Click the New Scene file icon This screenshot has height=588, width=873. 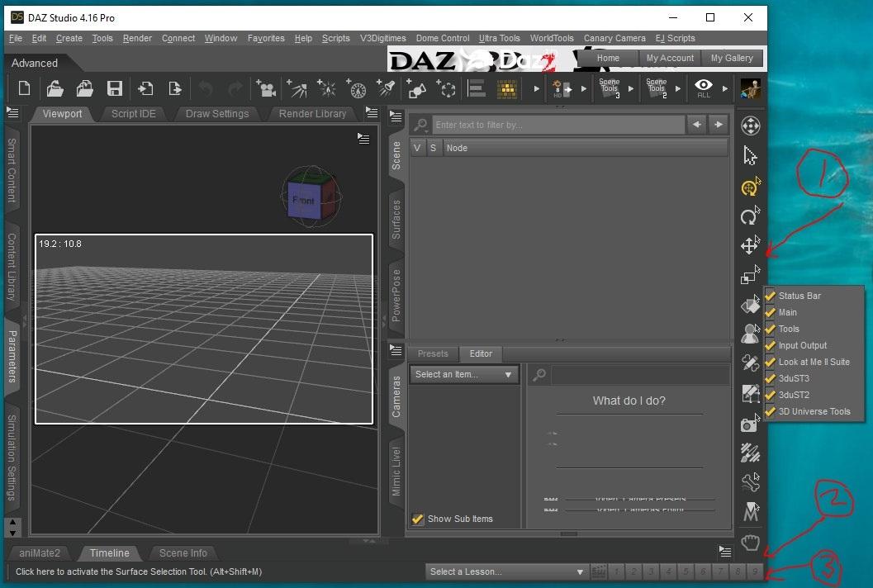click(x=24, y=88)
